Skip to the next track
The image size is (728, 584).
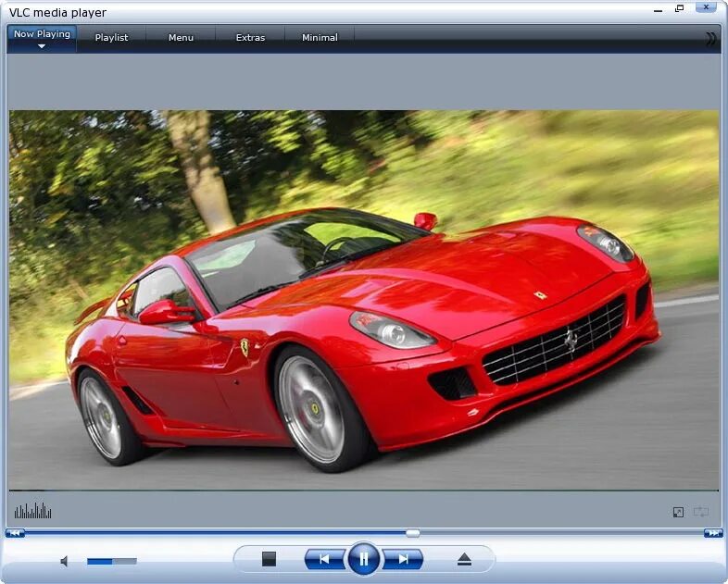[403, 559]
